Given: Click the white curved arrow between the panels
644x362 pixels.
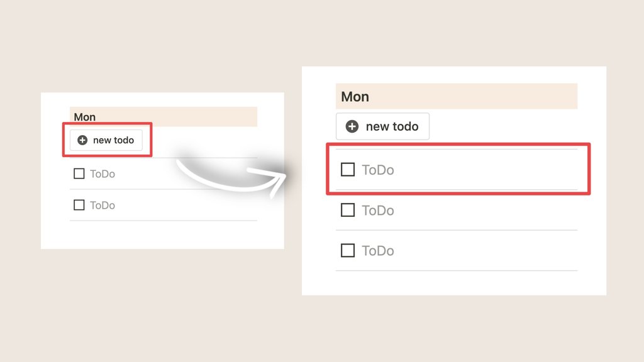Looking at the screenshot, I should (x=231, y=178).
